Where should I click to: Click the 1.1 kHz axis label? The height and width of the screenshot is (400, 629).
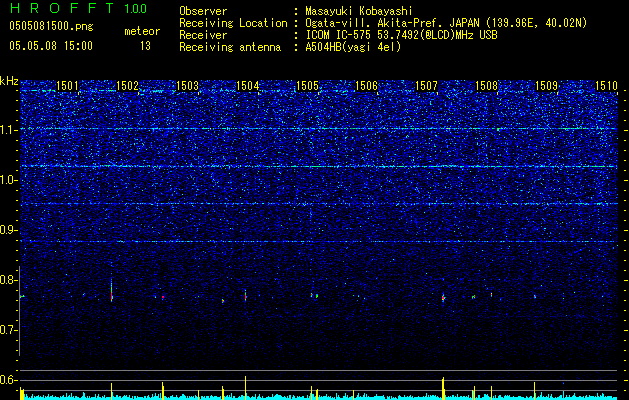(x=9, y=130)
